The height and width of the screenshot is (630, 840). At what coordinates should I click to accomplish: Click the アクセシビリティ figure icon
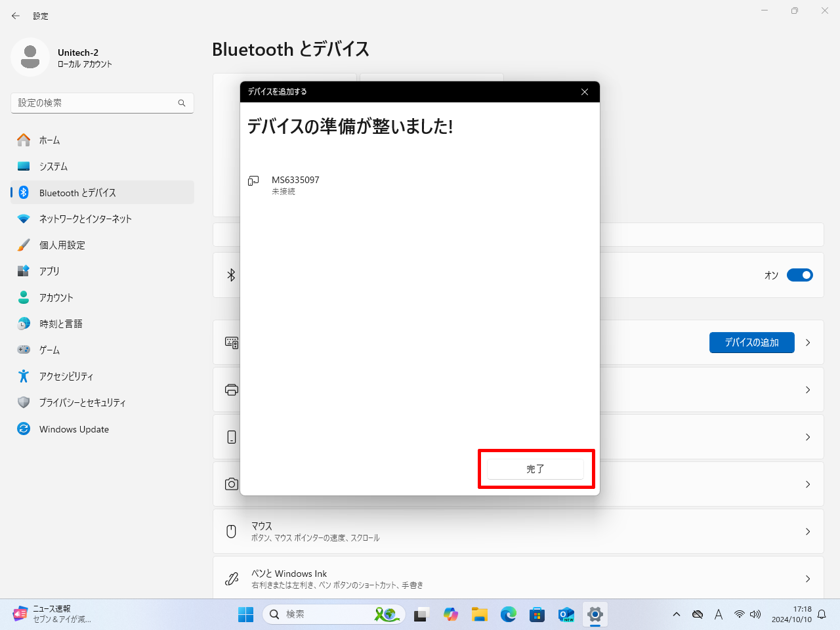click(24, 376)
